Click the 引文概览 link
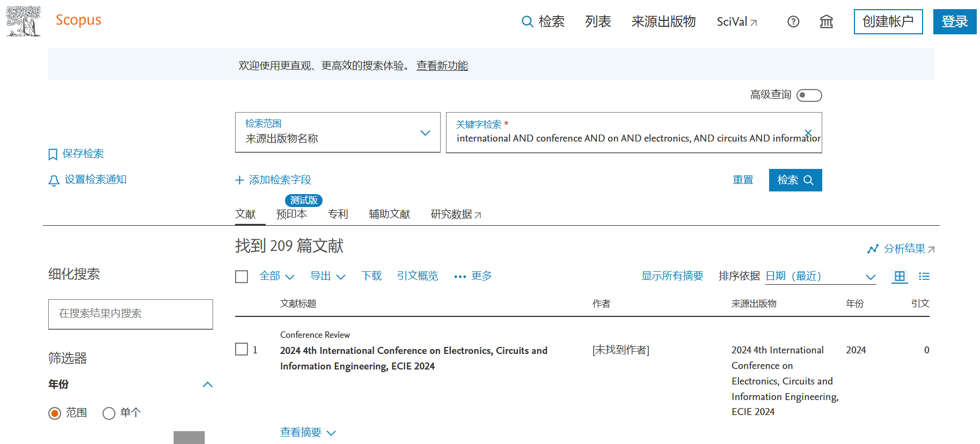 [418, 276]
